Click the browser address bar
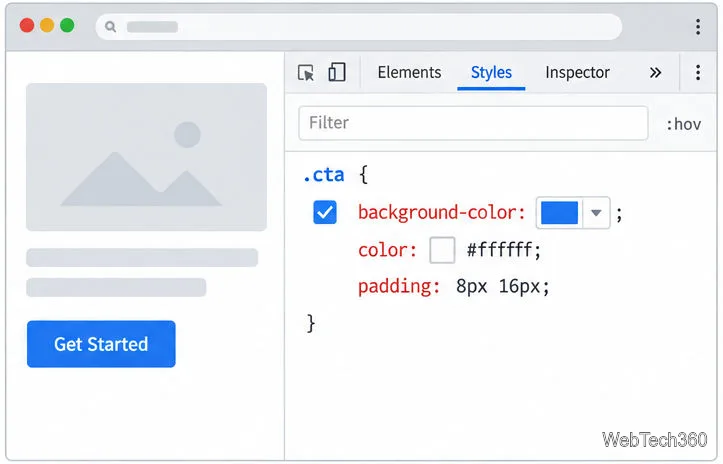Image resolution: width=723 pixels, height=464 pixels. click(358, 27)
